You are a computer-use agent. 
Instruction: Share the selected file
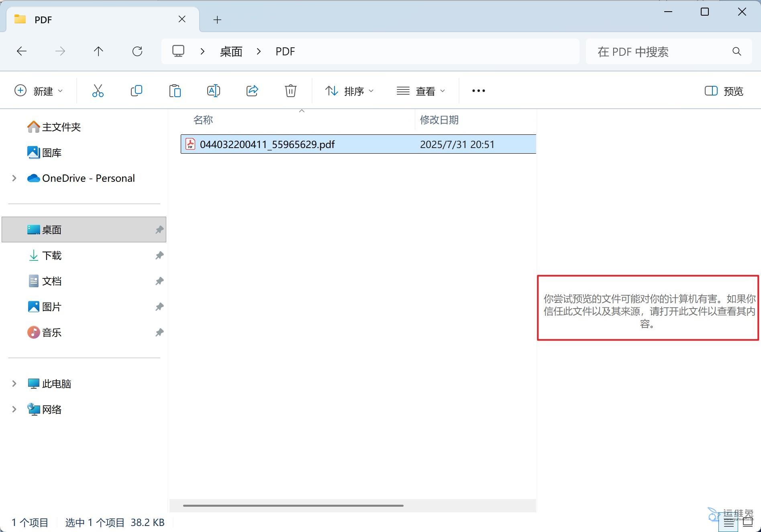(x=252, y=91)
